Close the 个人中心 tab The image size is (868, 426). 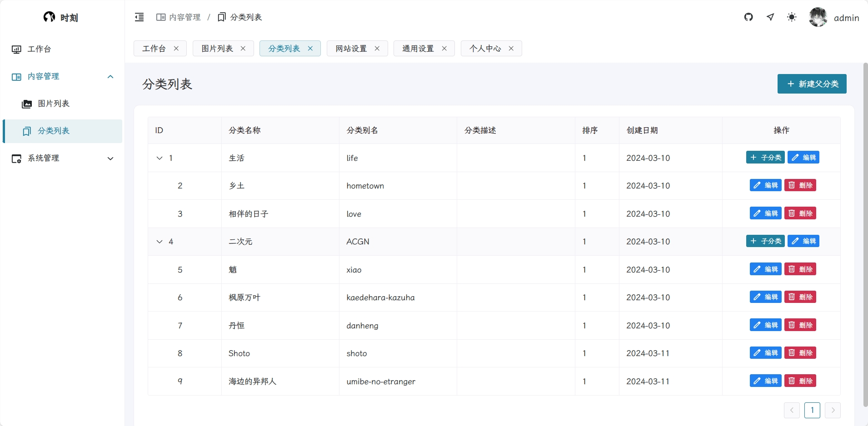[x=511, y=49]
